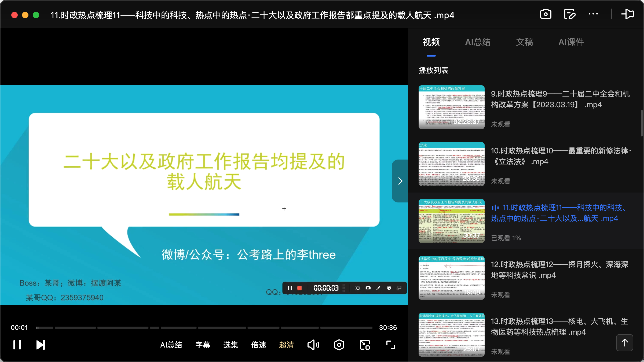This screenshot has height=362, width=644.
Task: Pause the screen recording
Action: 290,288
